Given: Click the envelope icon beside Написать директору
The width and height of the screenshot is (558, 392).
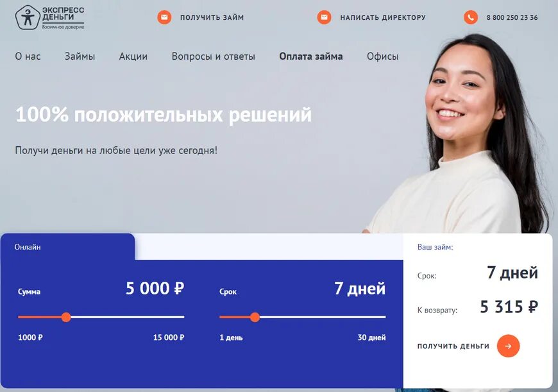Looking at the screenshot, I should tap(324, 17).
